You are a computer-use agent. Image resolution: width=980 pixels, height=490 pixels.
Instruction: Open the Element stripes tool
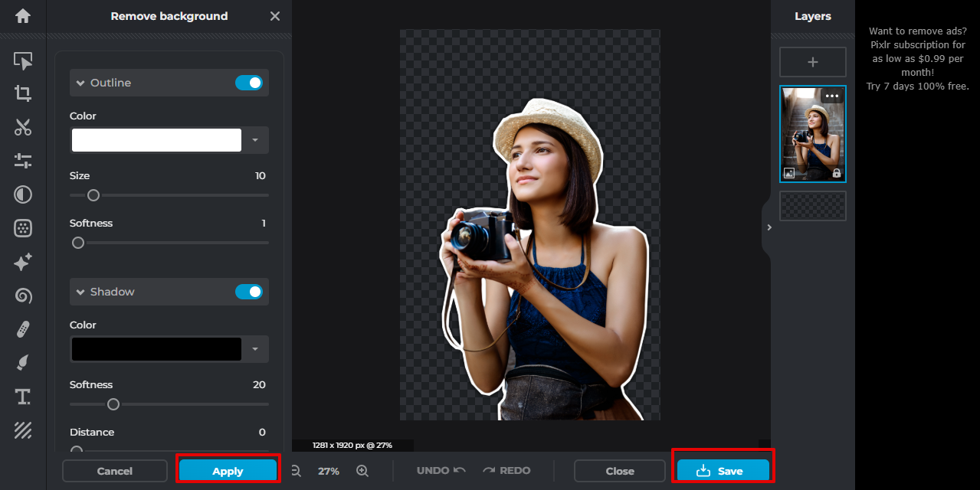coord(23,430)
